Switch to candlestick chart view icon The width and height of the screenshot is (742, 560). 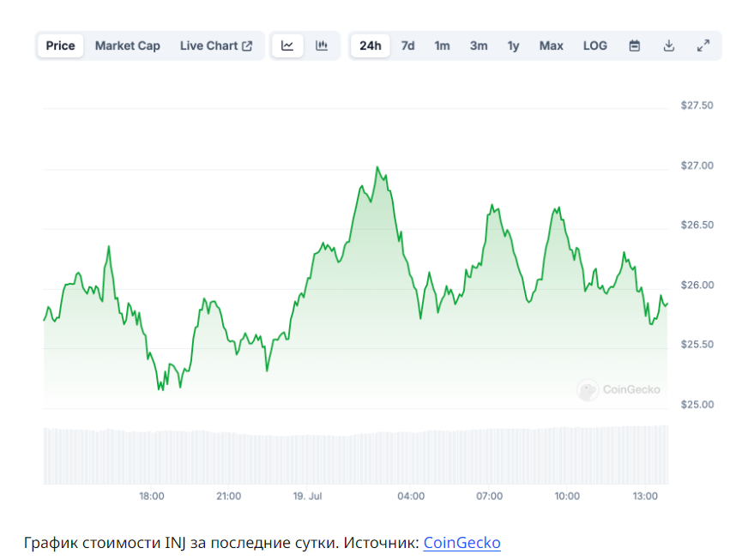(322, 45)
